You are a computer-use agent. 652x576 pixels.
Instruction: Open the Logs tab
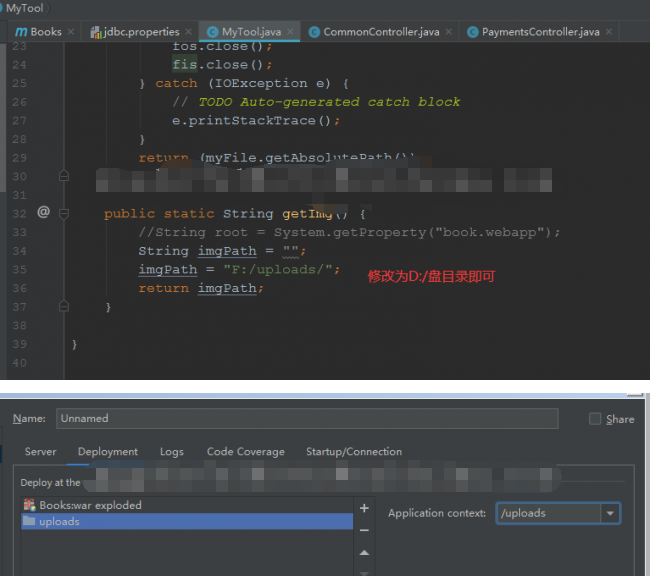(172, 452)
